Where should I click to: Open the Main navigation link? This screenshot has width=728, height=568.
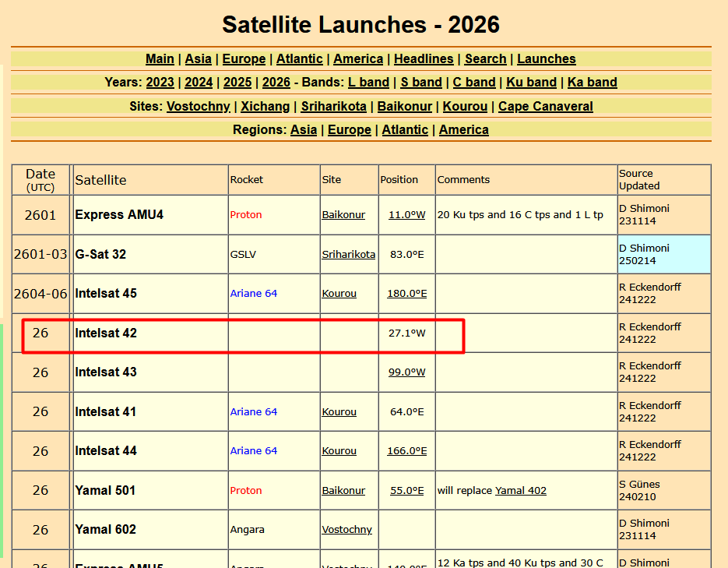point(160,59)
